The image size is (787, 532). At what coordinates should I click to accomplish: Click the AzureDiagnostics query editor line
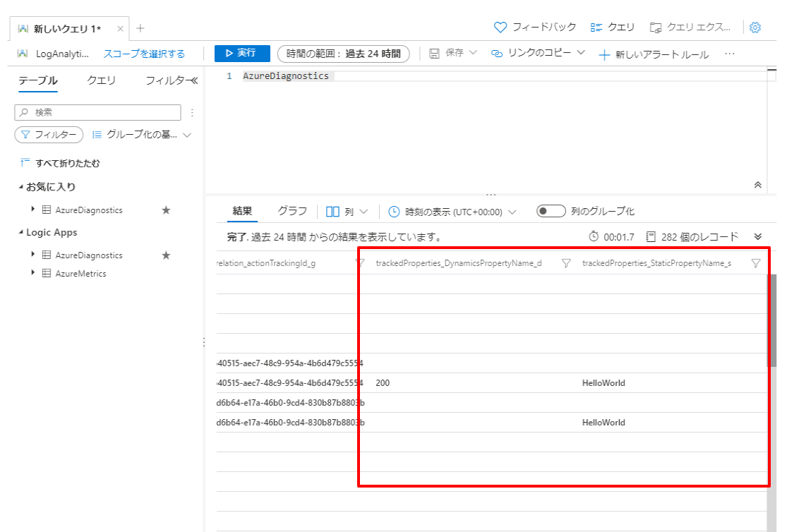(x=286, y=75)
